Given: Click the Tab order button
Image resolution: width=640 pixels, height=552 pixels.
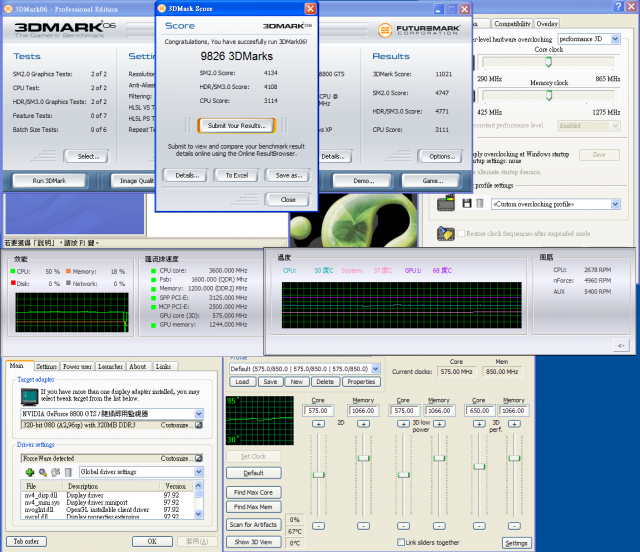Looking at the screenshot, I should (x=26, y=541).
